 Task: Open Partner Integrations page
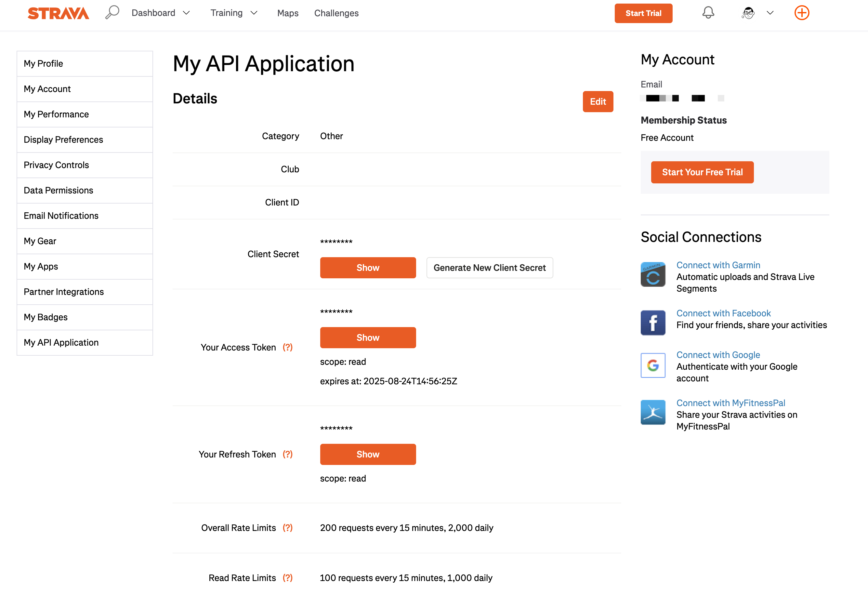click(85, 292)
